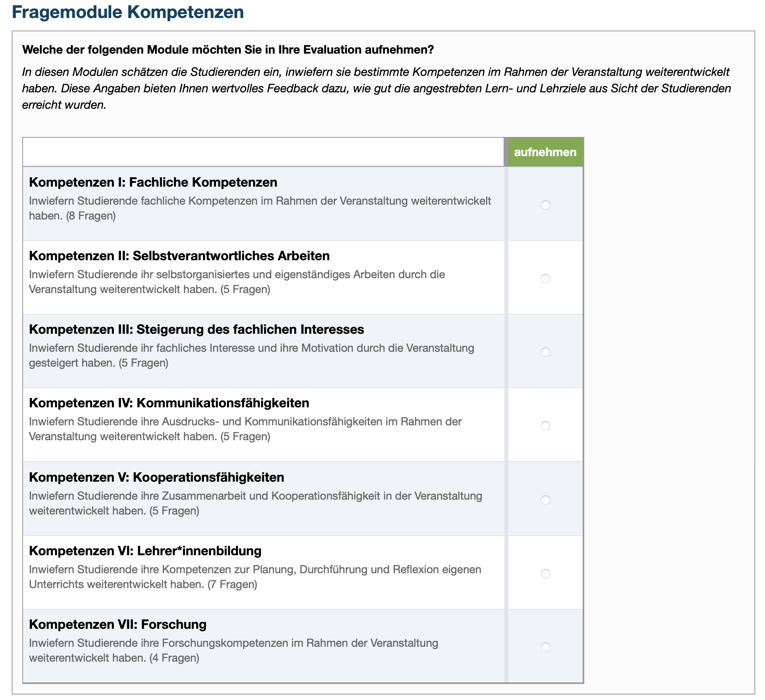Viewport: 765px width, 700px height.
Task: Enable the Kommunikationsfähigkeiten module radio button
Action: click(545, 426)
